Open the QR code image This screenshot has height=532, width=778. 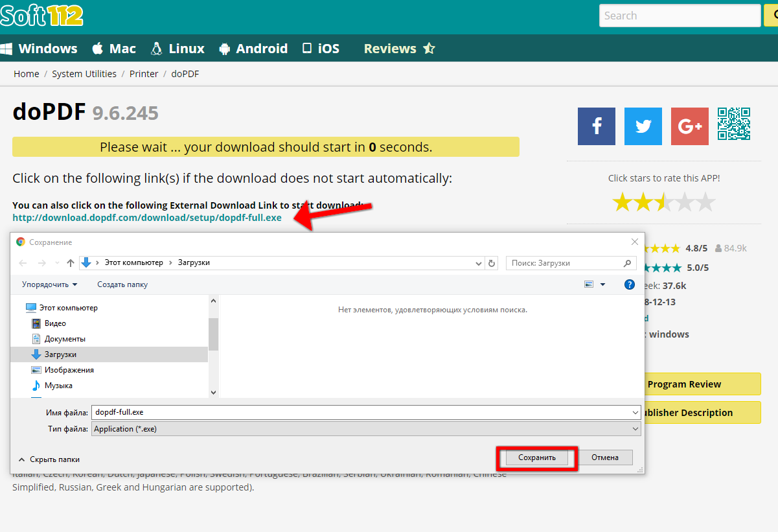click(x=734, y=124)
